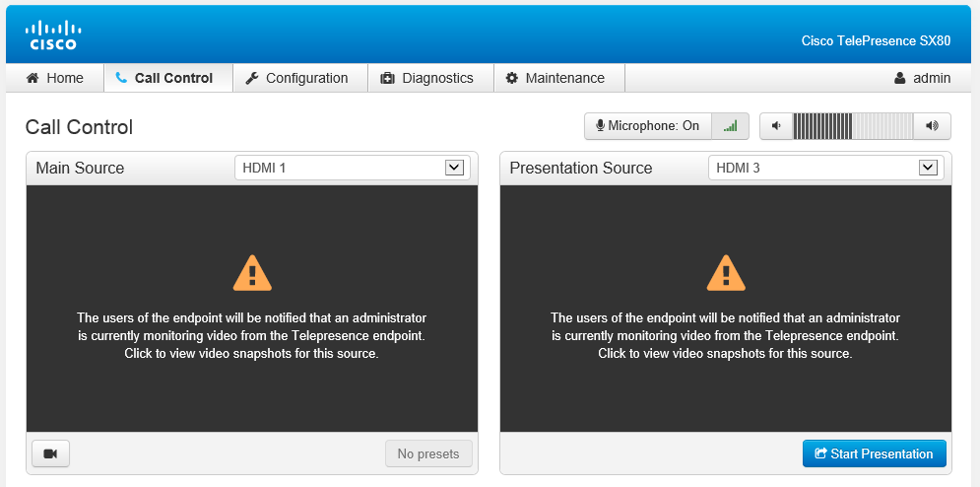Go to the Home tab
980x487 pixels.
pos(55,78)
